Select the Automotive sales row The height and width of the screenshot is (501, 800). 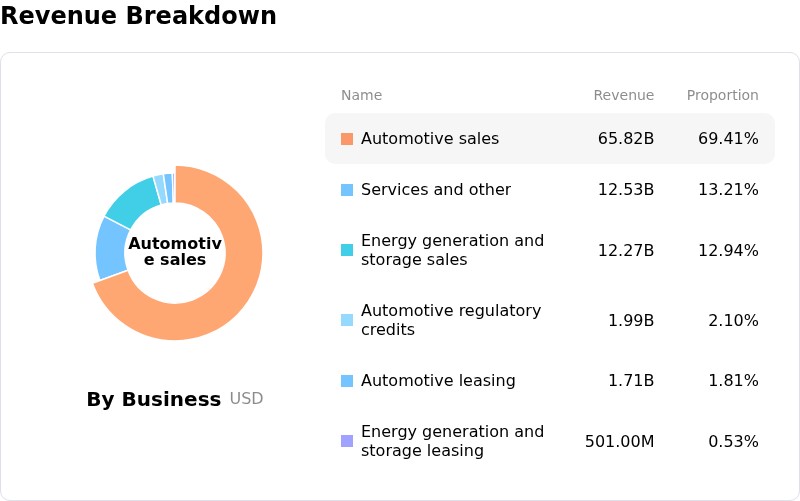[550, 139]
